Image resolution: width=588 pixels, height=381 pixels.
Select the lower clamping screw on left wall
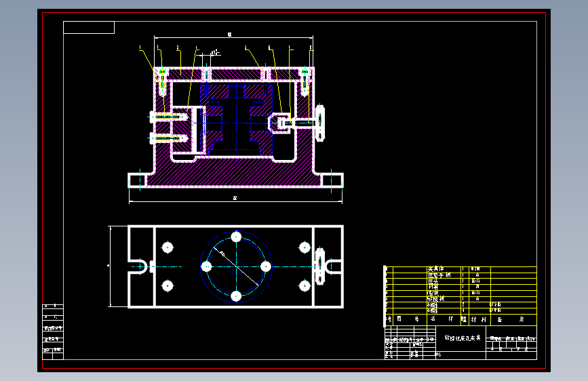168,138
